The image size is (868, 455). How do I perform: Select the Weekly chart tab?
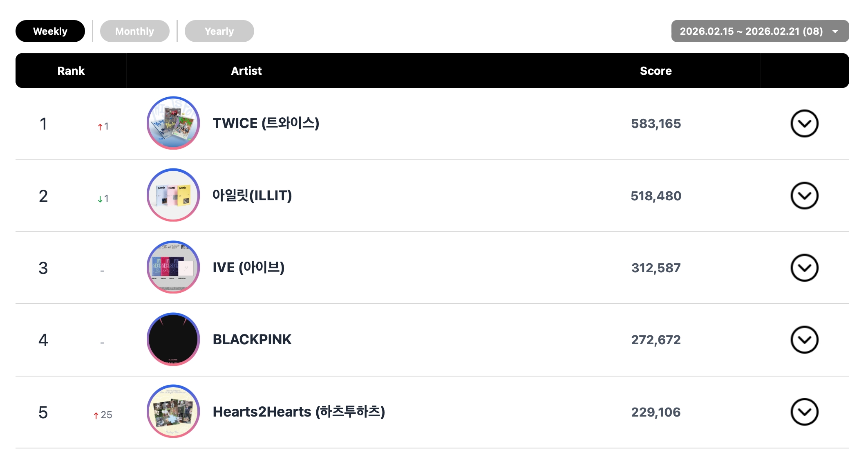(50, 31)
